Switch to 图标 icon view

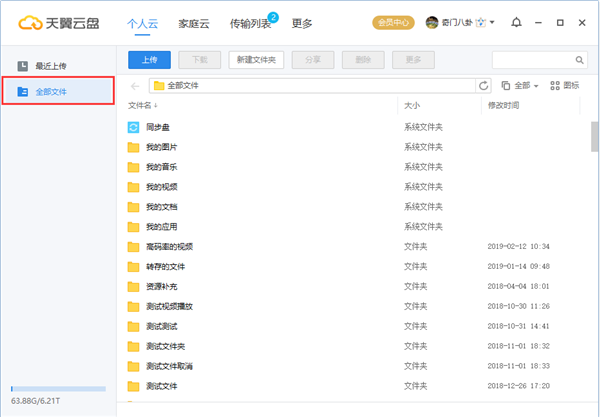(564, 85)
